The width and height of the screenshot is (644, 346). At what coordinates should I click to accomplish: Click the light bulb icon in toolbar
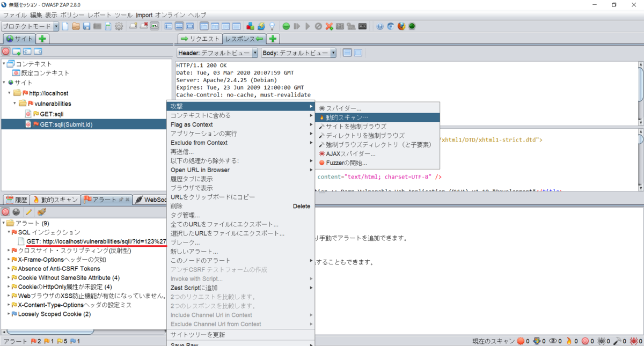pos(272,26)
